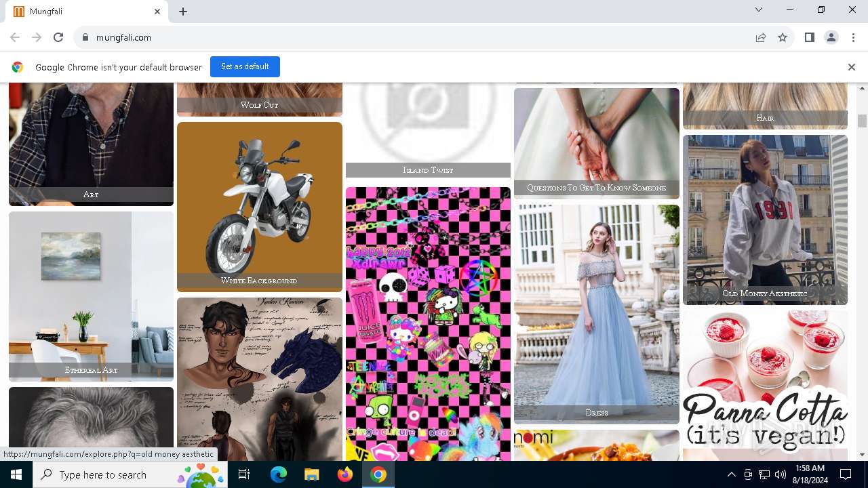868x488 pixels.
Task: Open File Explorer from the taskbar
Action: pos(311,474)
